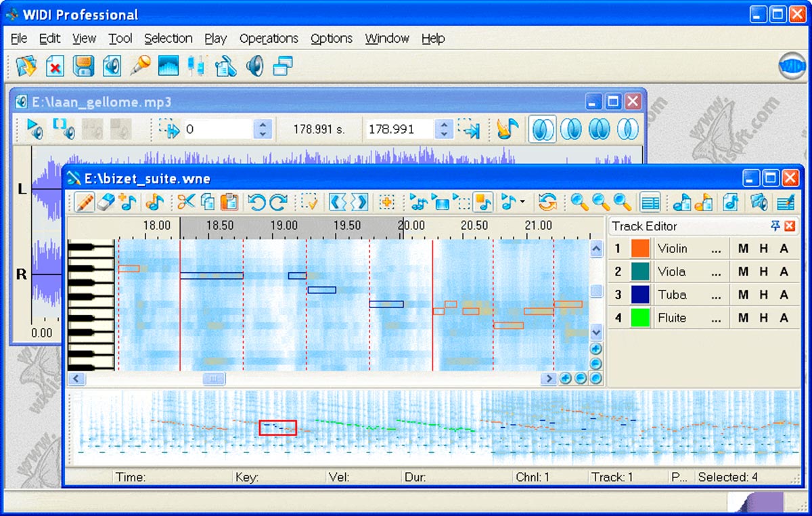Select the Pencil draw tool
Viewport: 812px width, 516px height.
click(x=84, y=202)
